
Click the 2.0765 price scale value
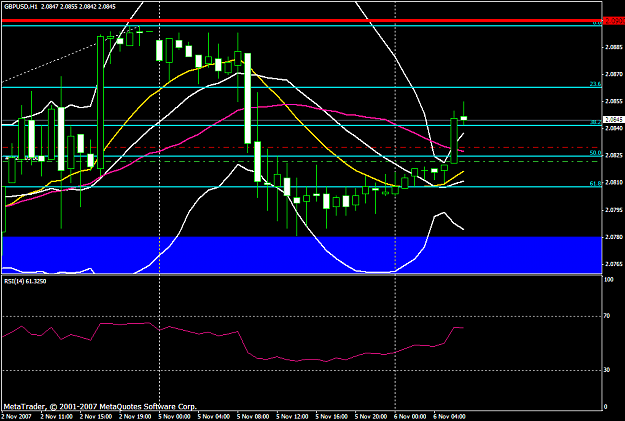[614, 264]
